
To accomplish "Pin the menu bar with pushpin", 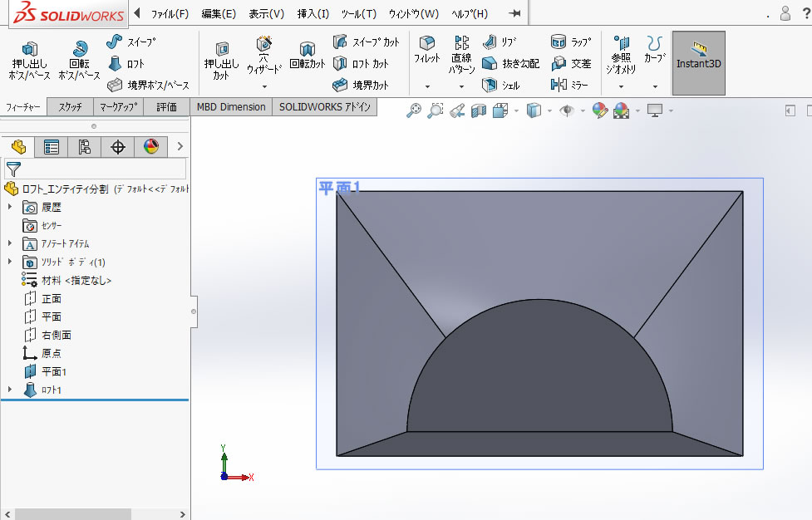I will [514, 13].
